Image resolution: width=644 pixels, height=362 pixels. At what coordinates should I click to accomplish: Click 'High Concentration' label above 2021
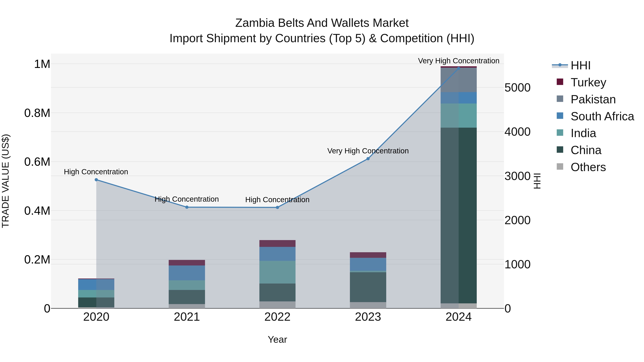click(187, 199)
